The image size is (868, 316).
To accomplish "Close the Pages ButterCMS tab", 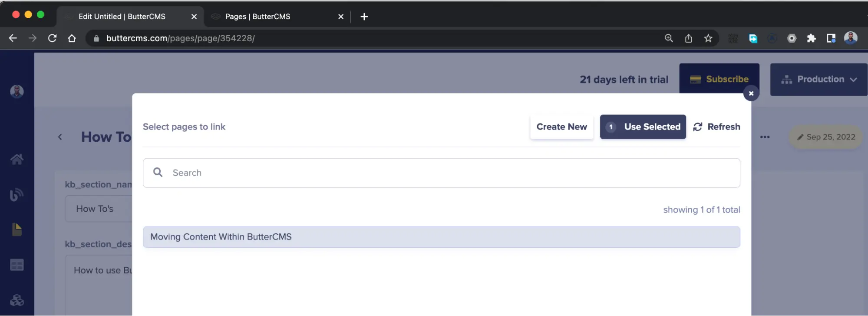I will [341, 17].
